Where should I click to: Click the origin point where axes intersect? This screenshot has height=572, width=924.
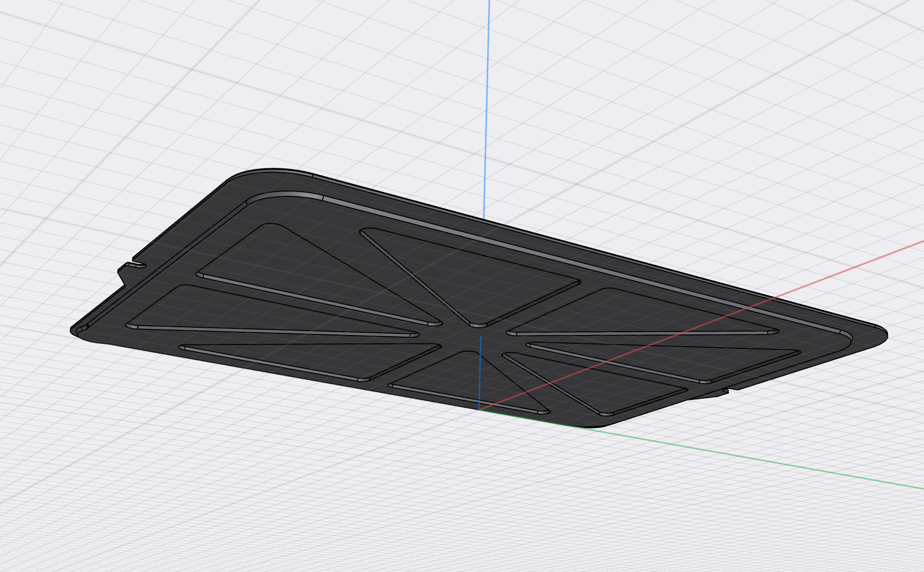481,410
